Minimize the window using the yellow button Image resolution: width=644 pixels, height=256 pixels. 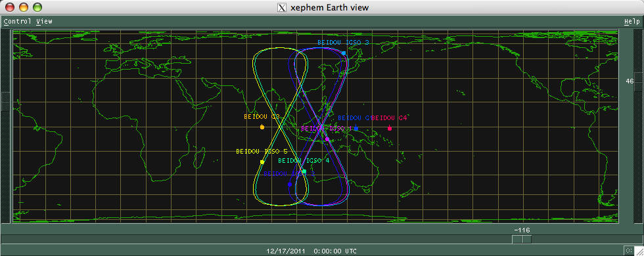click(x=24, y=7)
